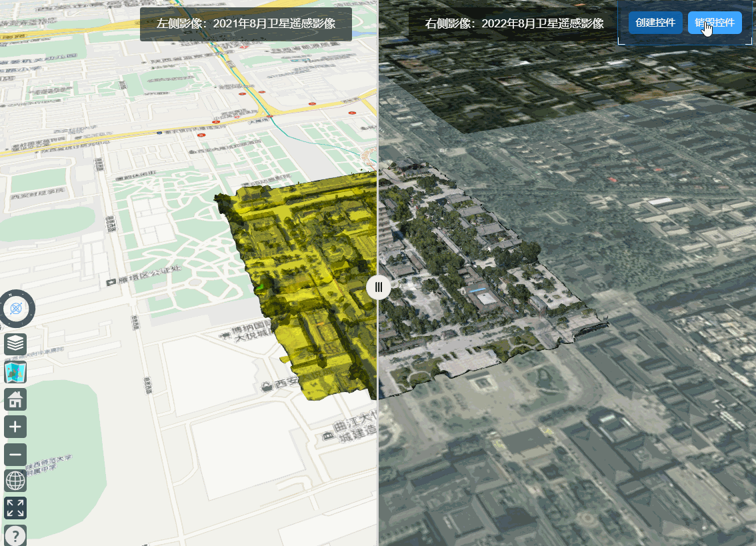Click the 雁塔区公证处 map label
This screenshot has height=546, width=756.
139,283
